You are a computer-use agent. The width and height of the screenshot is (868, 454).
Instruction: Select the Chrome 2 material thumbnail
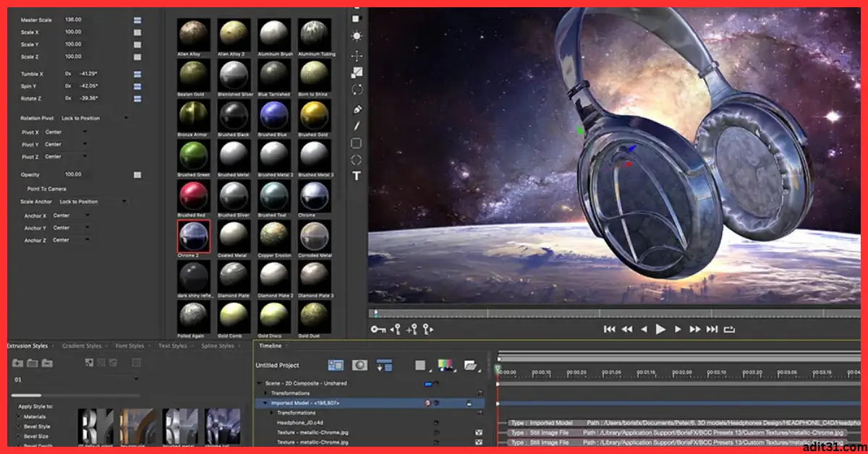tap(194, 236)
